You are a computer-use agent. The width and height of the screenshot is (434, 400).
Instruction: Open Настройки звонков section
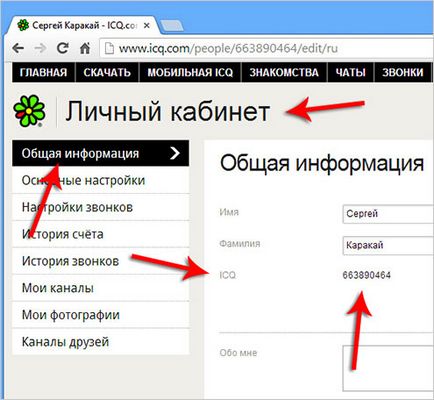click(x=101, y=207)
